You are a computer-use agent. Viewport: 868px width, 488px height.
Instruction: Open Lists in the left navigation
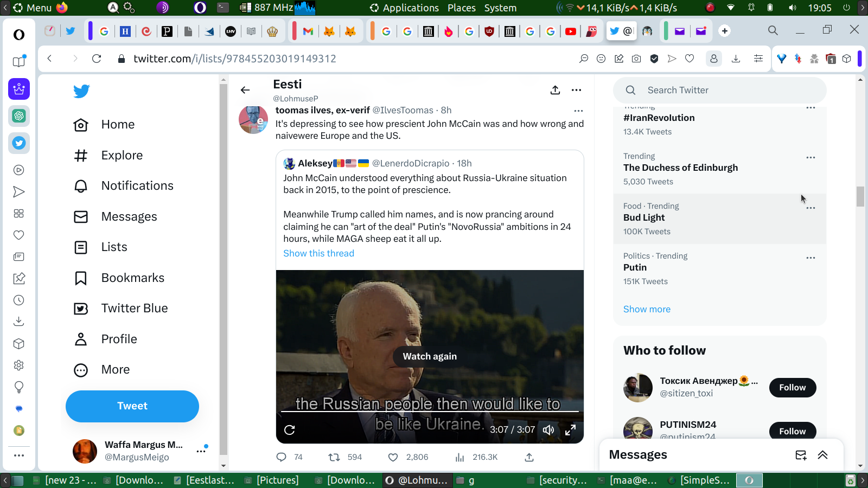100,247
